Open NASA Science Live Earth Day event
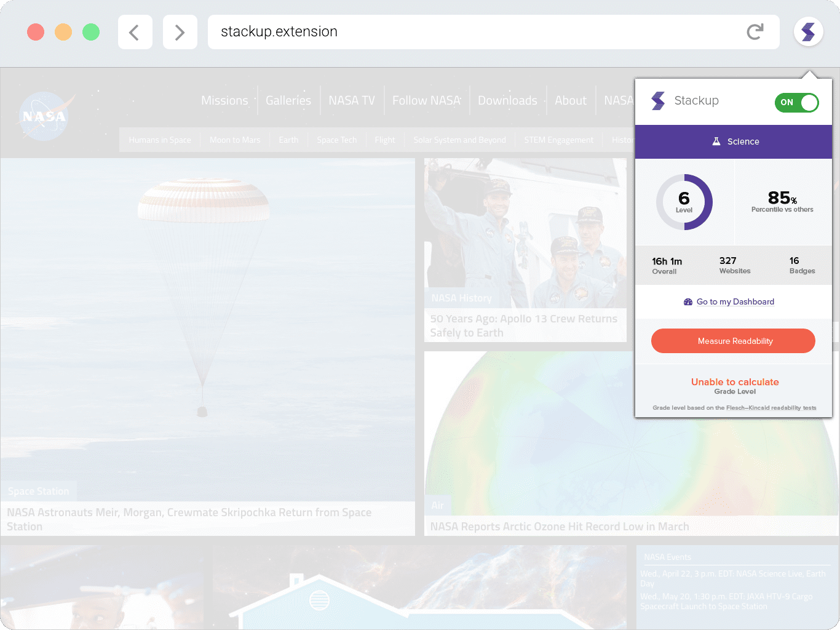The width and height of the screenshot is (840, 630). click(733, 578)
